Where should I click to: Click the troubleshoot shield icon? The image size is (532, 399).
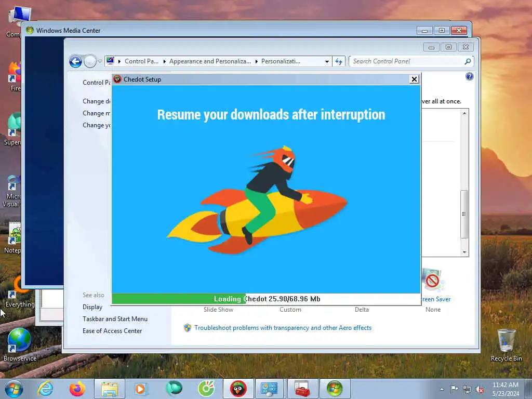(x=187, y=328)
